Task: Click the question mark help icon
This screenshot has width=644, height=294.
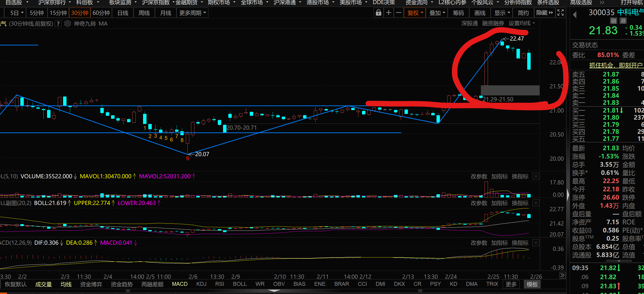Action: (x=58, y=24)
